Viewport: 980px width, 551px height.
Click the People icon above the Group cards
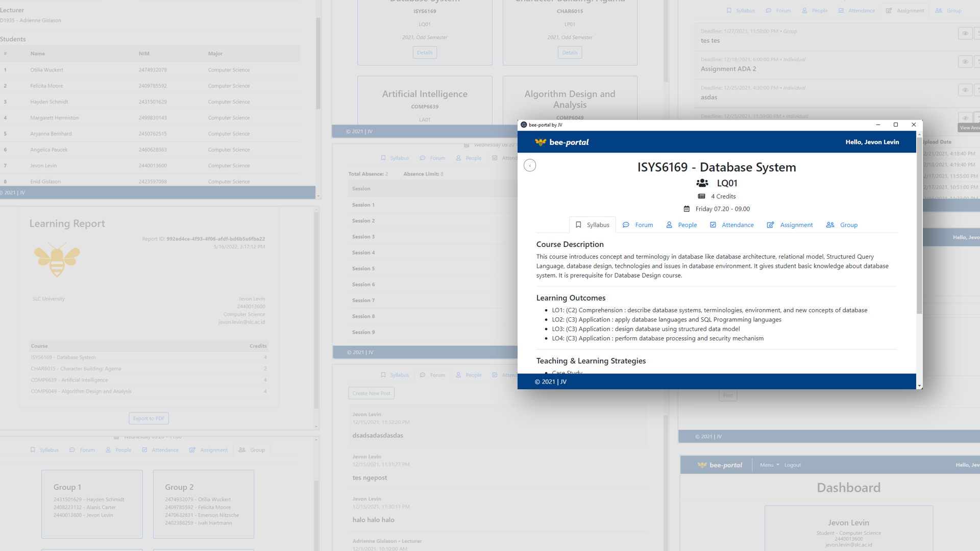tap(108, 450)
